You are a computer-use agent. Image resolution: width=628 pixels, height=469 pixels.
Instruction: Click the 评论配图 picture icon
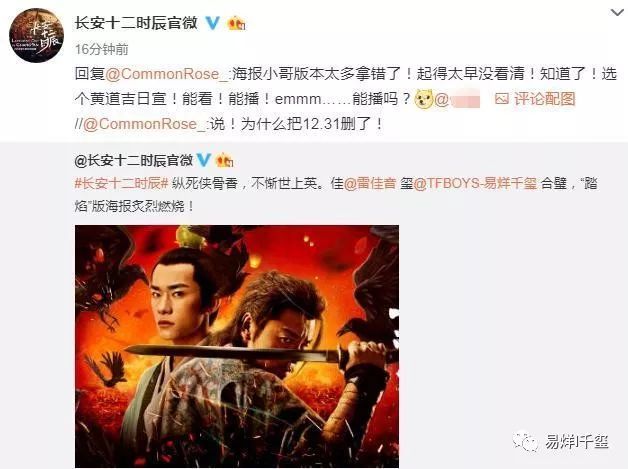click(x=502, y=99)
